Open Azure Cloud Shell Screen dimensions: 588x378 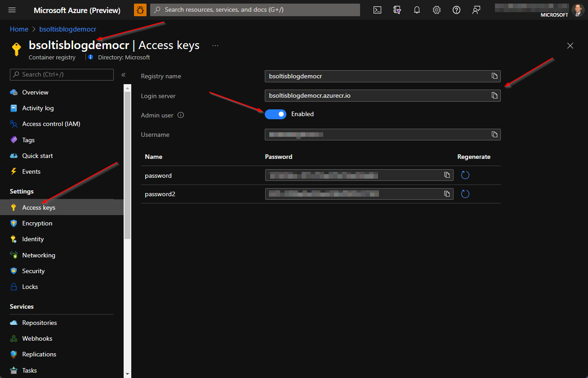(x=377, y=9)
